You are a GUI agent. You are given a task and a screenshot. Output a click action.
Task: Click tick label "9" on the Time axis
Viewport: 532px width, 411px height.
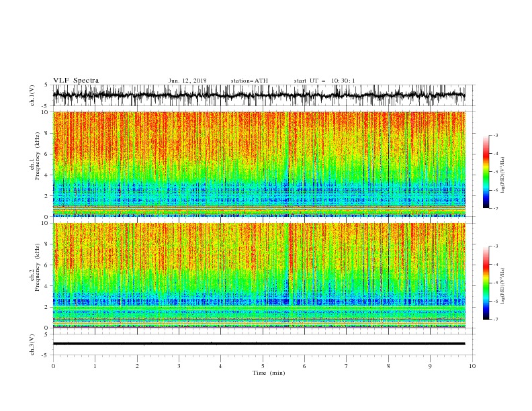pyautogui.click(x=430, y=366)
